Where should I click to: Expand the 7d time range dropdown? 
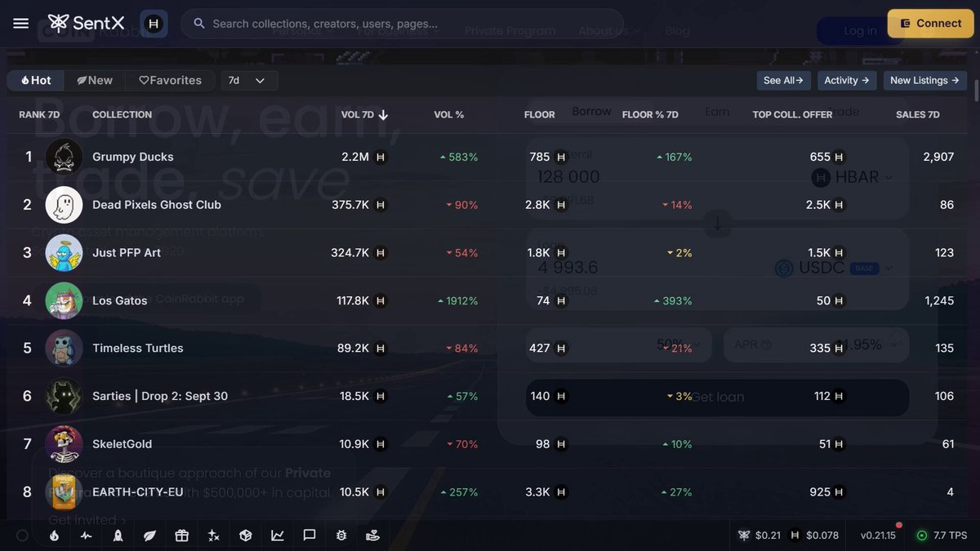coord(249,81)
